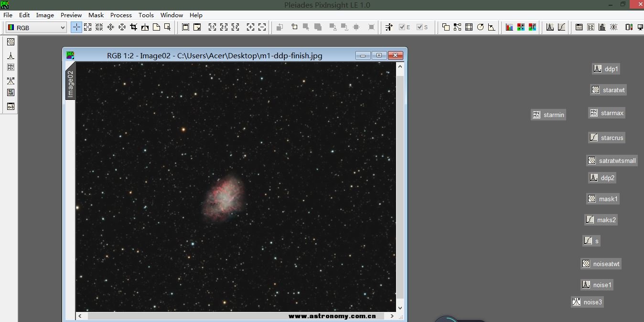Click the 1:1 zoom icon
Screen dimensions: 644x322
point(212,27)
